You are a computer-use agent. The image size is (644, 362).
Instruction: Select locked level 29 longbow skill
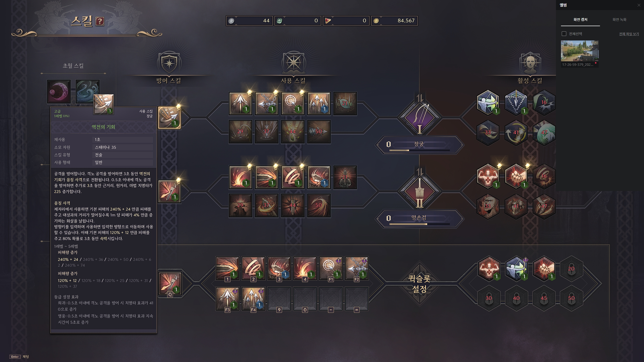pos(240,131)
